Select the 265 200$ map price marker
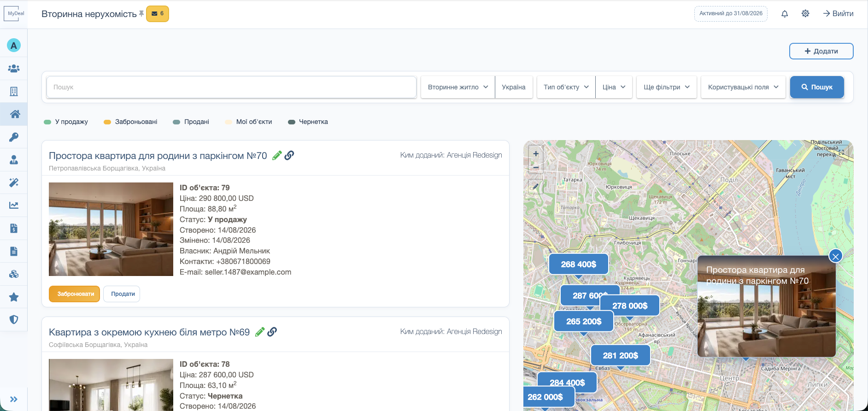Screen dimensions: 868x411 pyautogui.click(x=584, y=321)
